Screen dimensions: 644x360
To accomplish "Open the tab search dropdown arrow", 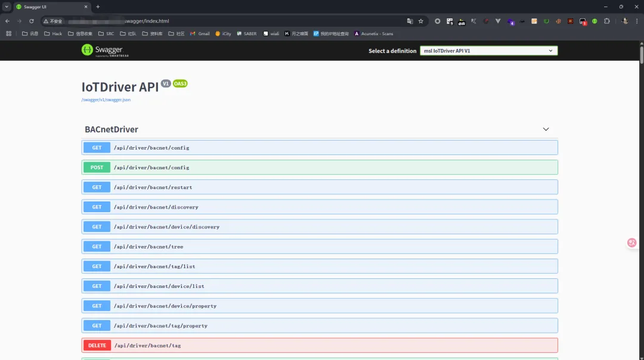I will point(7,7).
